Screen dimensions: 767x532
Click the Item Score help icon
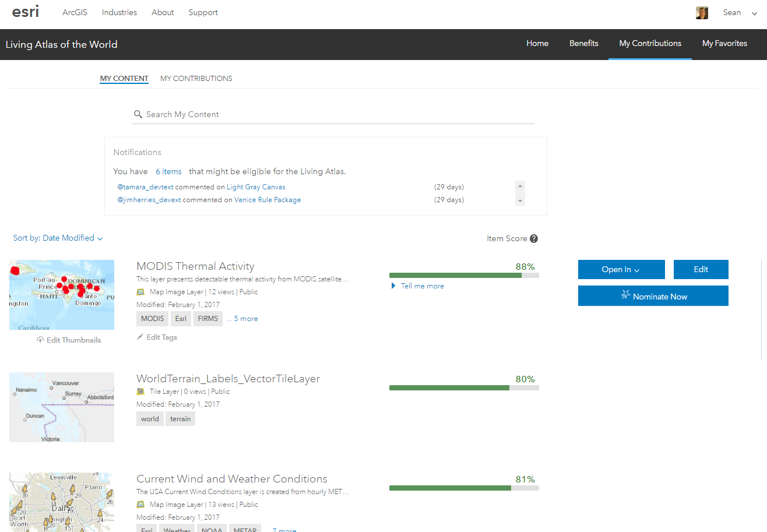[534, 238]
